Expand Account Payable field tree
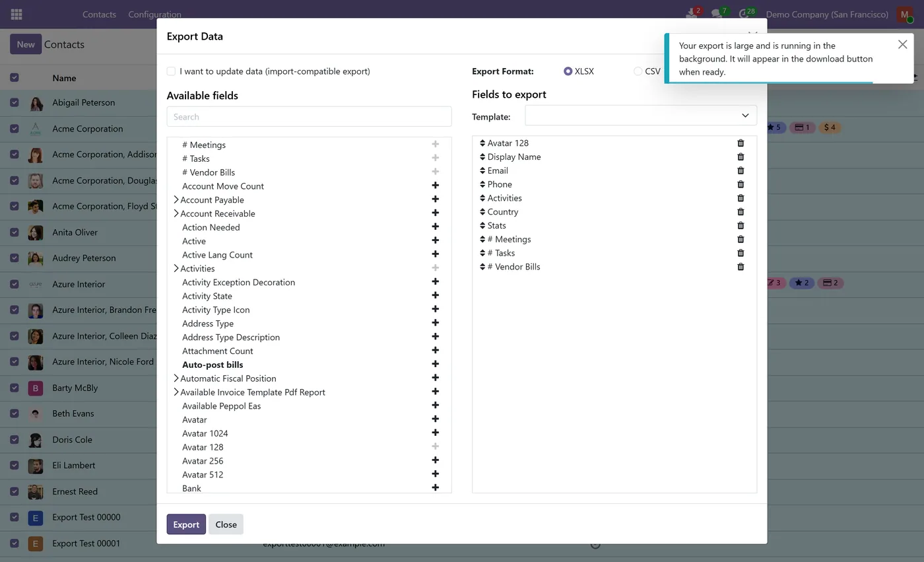 [176, 199]
